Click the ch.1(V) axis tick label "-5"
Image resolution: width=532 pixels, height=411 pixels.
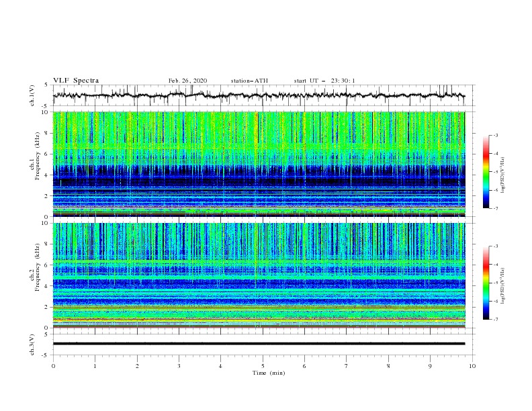tap(46, 106)
